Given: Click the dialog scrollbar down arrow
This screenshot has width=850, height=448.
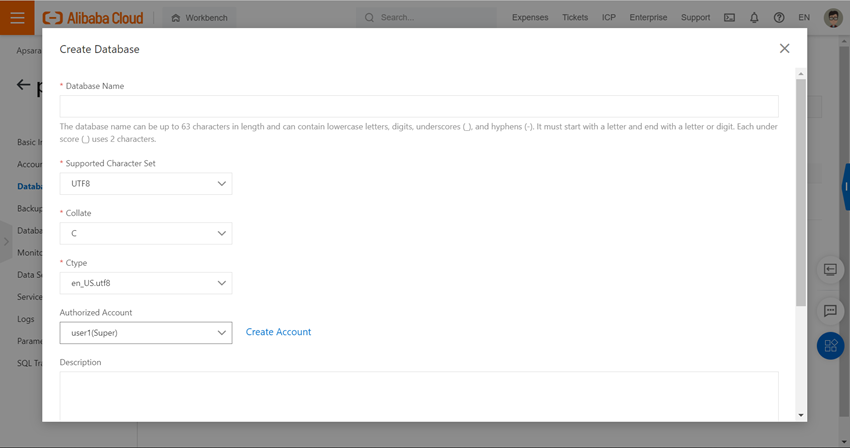Looking at the screenshot, I should tap(801, 415).
